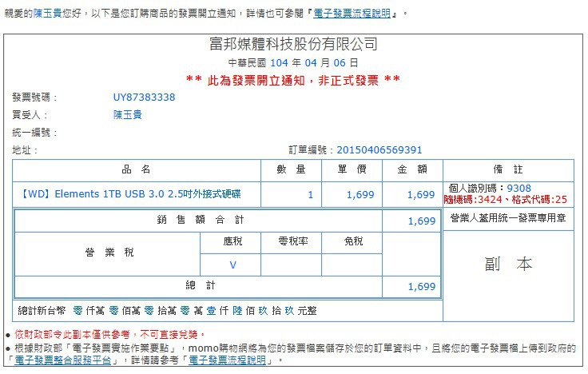Click the red notice 此為發票開立通知，非正式發票
The image size is (588, 374).
(293, 80)
